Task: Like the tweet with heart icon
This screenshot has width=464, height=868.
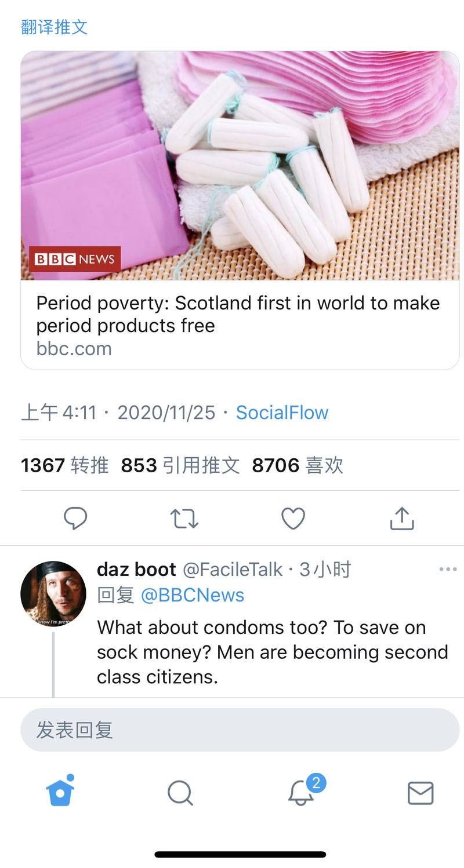Action: [293, 518]
